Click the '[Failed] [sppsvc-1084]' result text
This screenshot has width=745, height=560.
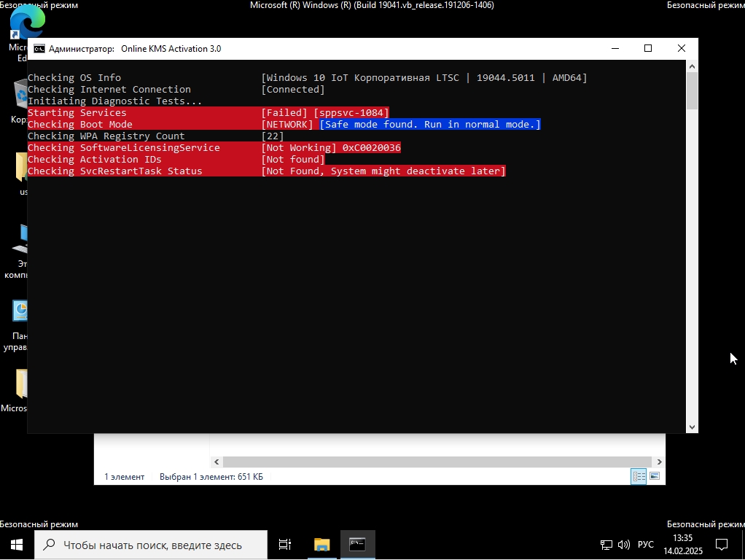325,113
